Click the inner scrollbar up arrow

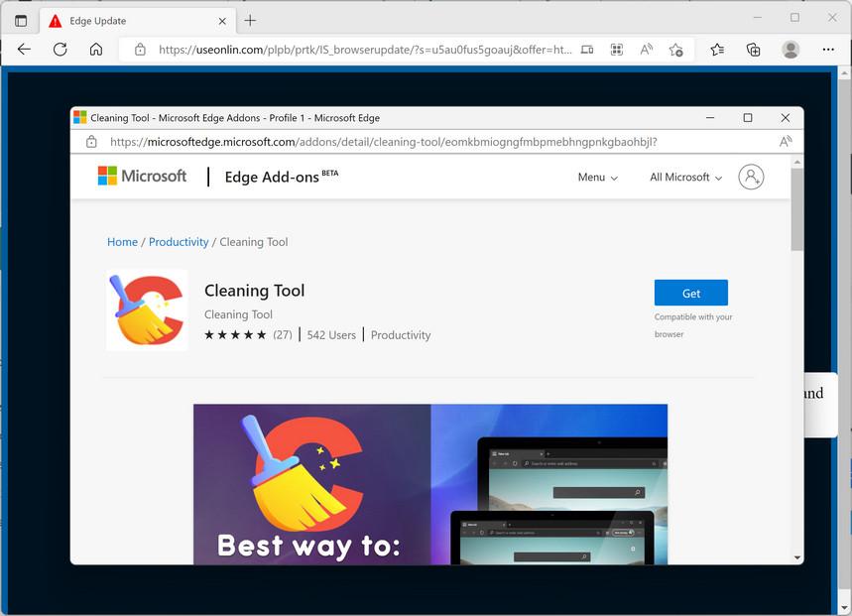point(797,162)
